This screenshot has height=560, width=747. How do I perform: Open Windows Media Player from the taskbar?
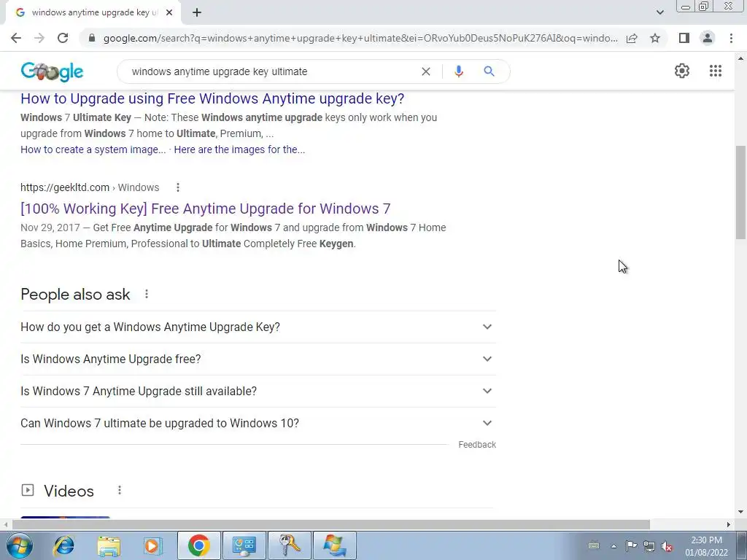click(152, 545)
